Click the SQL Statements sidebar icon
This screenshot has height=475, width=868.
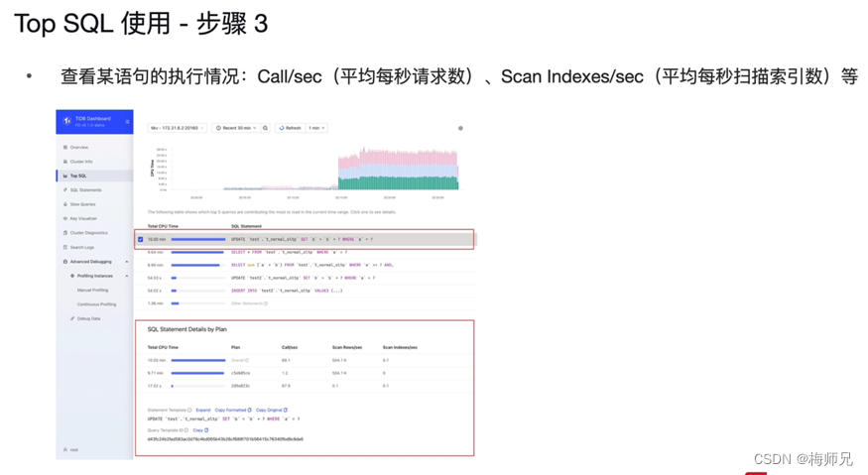tap(65, 189)
